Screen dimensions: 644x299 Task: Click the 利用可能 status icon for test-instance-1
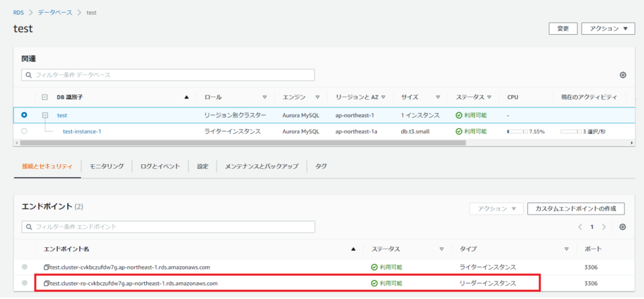click(x=459, y=131)
